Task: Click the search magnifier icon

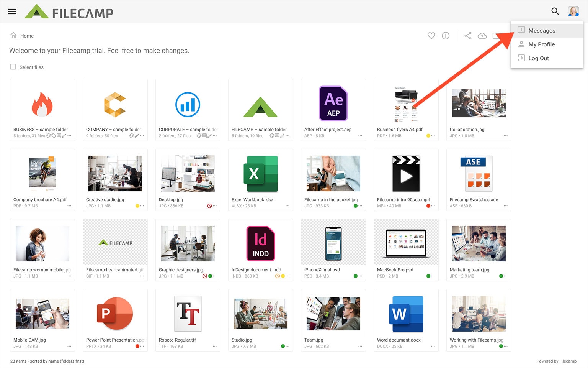Action: point(555,11)
